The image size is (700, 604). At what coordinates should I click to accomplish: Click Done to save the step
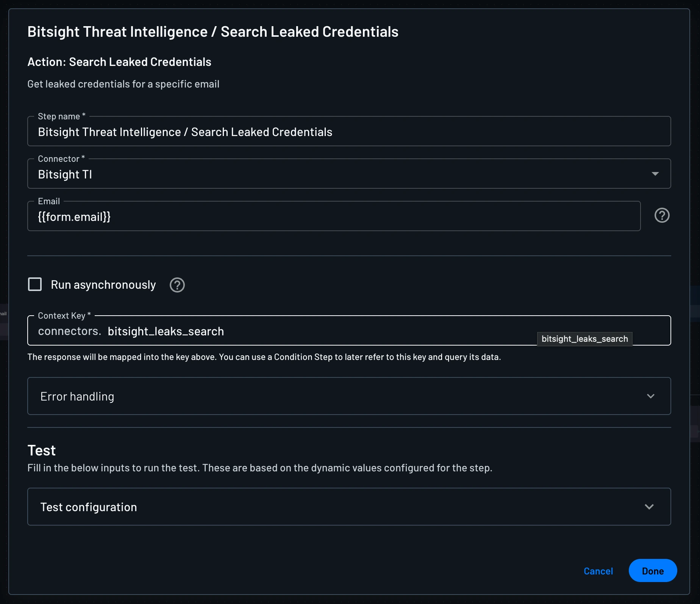point(653,571)
